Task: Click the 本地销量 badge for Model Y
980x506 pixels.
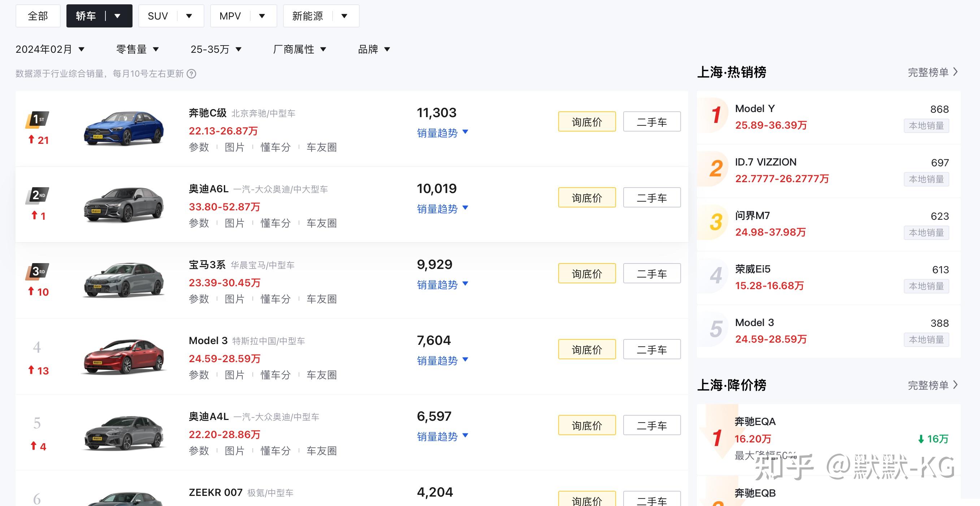Action: click(x=926, y=126)
